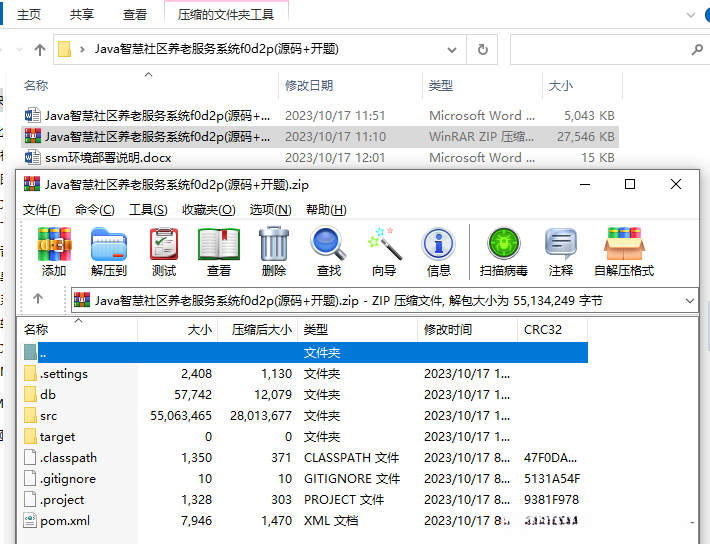Sort by 修改时间 column header
The image size is (710, 544).
coord(467,329)
